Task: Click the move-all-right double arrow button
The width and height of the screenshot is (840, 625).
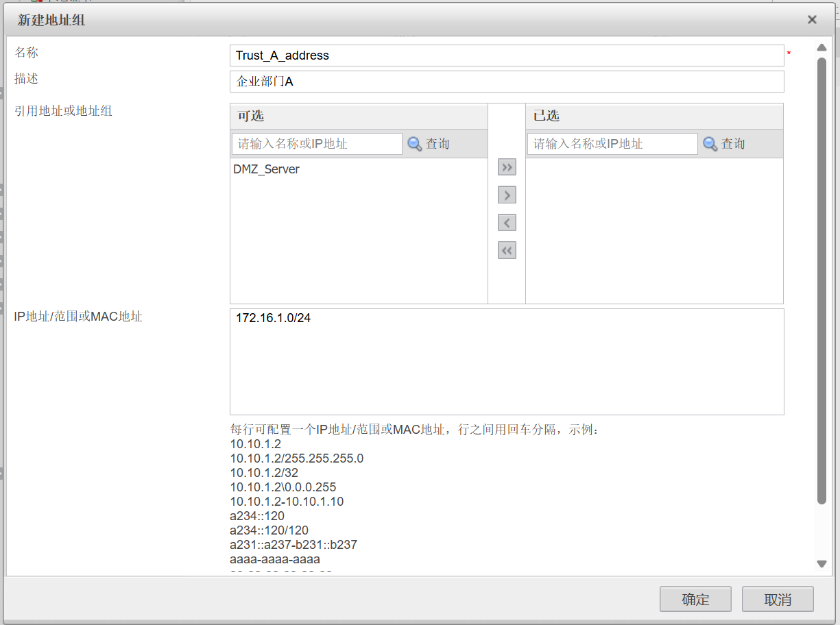Action: tap(507, 167)
